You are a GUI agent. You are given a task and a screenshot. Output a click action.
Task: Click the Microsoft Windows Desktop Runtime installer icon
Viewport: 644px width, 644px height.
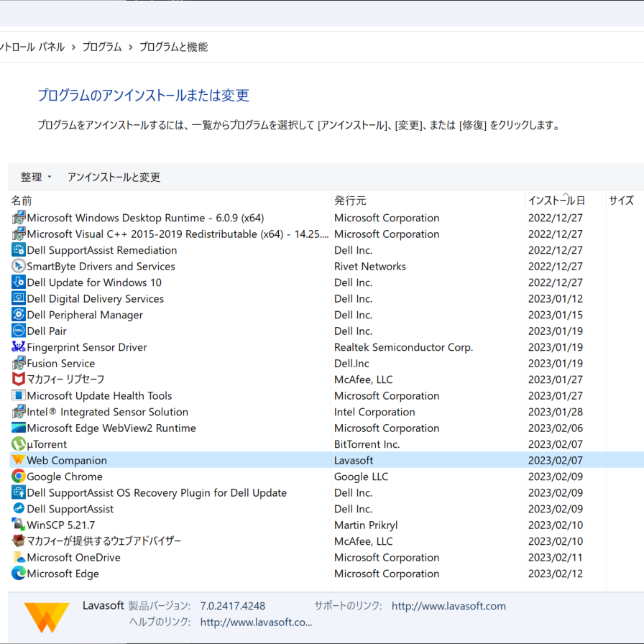pyautogui.click(x=19, y=218)
